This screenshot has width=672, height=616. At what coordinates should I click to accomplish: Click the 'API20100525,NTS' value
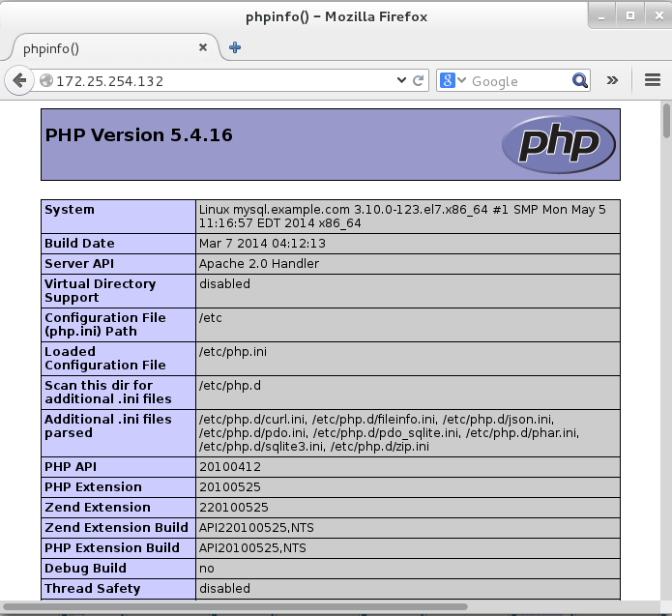pyautogui.click(x=252, y=548)
